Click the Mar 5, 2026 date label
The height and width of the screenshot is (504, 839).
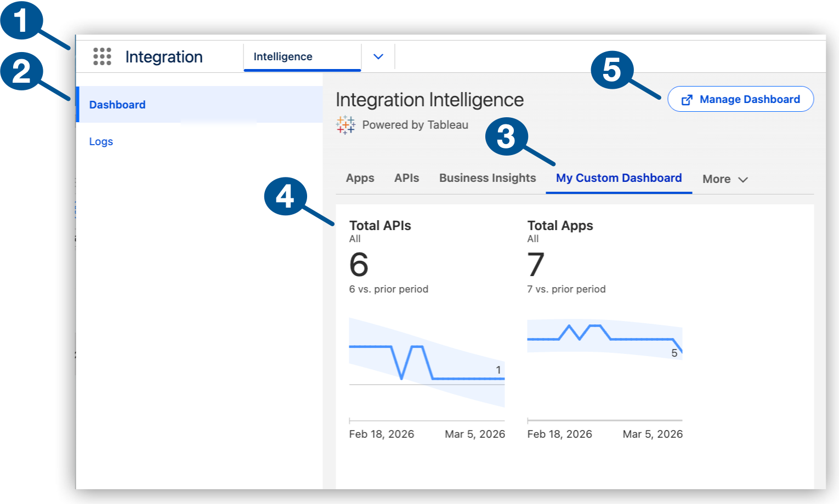click(474, 433)
